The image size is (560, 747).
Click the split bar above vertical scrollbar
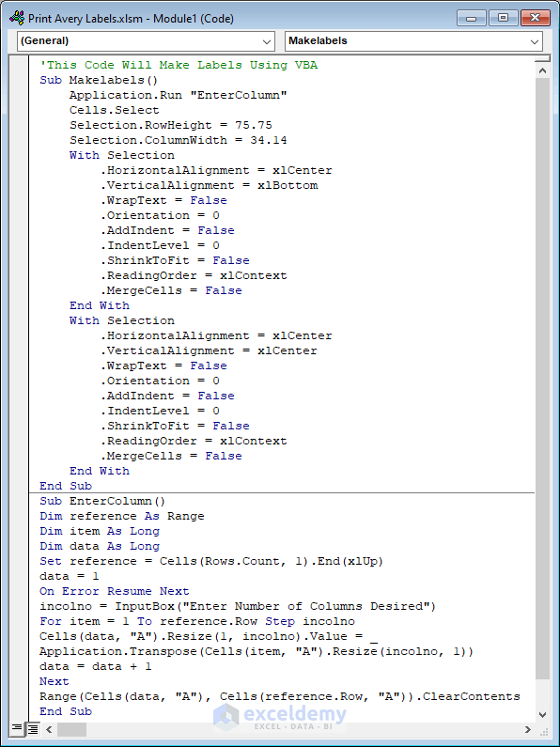[542, 59]
